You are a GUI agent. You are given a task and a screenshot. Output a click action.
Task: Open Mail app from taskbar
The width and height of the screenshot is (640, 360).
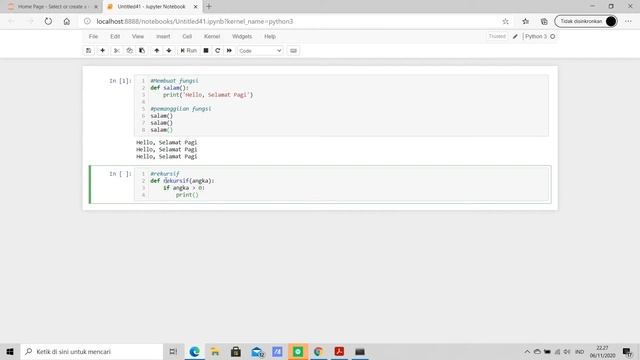pos(257,351)
